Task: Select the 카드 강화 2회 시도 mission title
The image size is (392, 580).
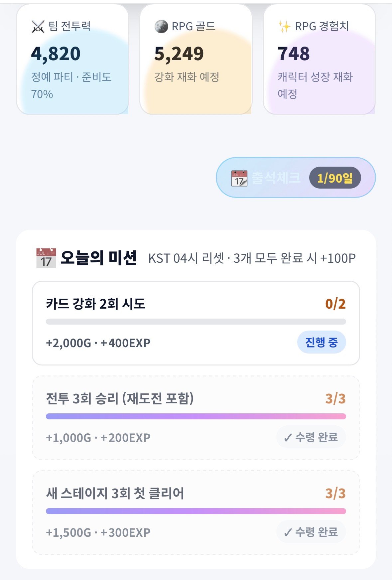Action: click(96, 304)
